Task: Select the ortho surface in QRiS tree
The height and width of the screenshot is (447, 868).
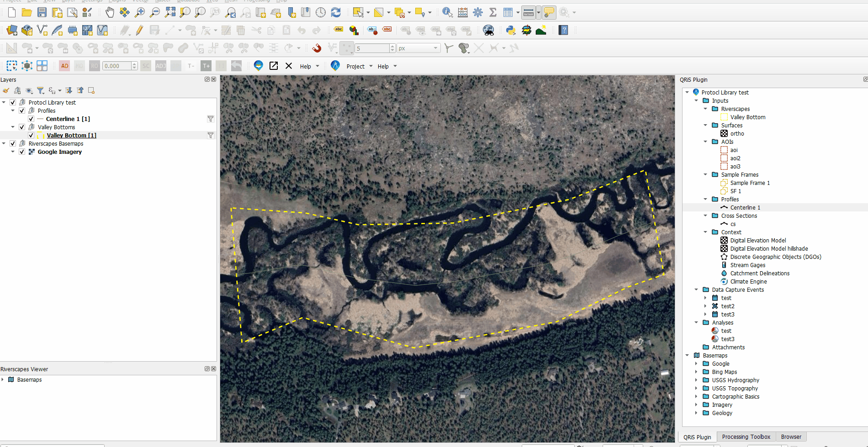Action: point(737,133)
